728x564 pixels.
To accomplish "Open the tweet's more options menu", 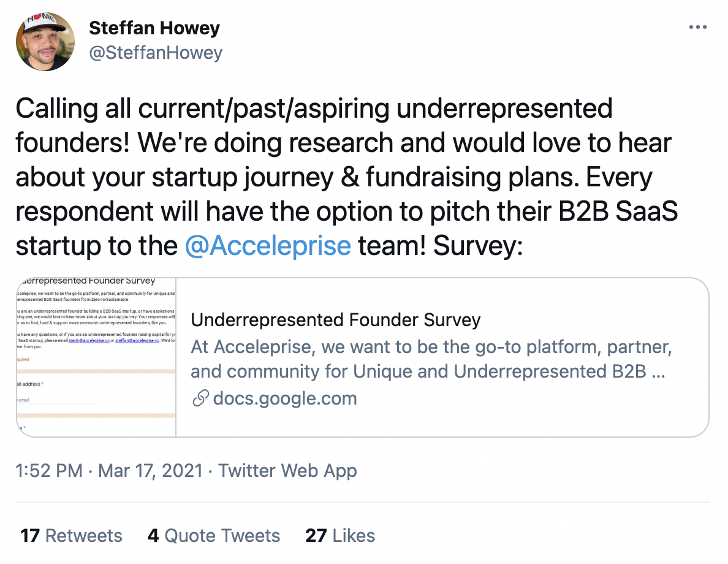I will point(698,28).
